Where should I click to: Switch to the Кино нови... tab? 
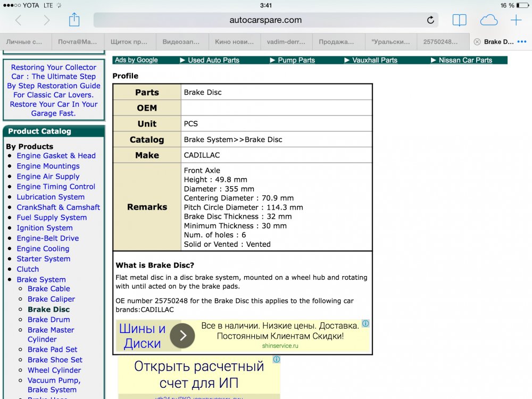(x=234, y=42)
